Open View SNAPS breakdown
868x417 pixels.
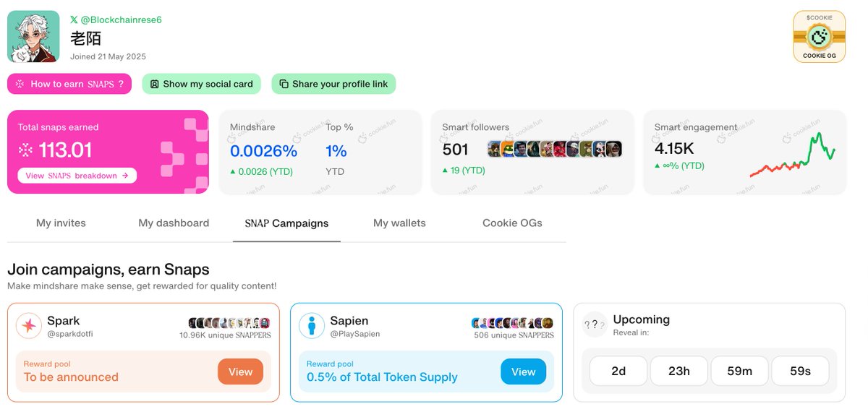coord(77,176)
